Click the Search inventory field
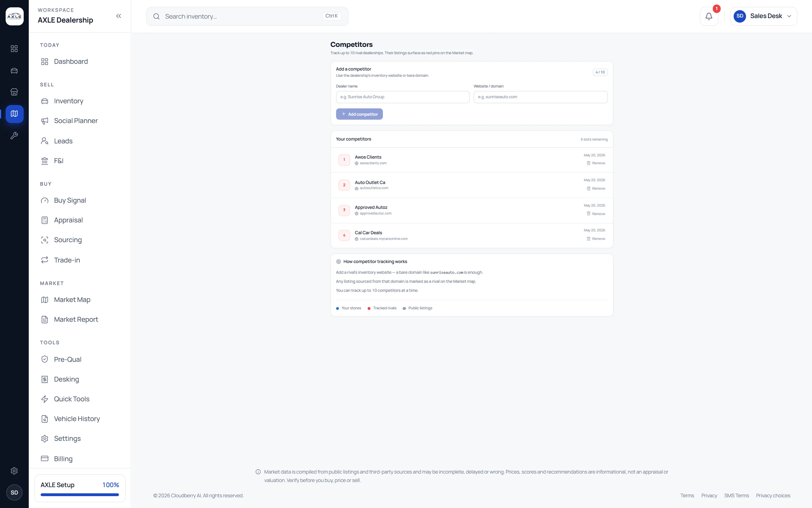 pos(247,16)
